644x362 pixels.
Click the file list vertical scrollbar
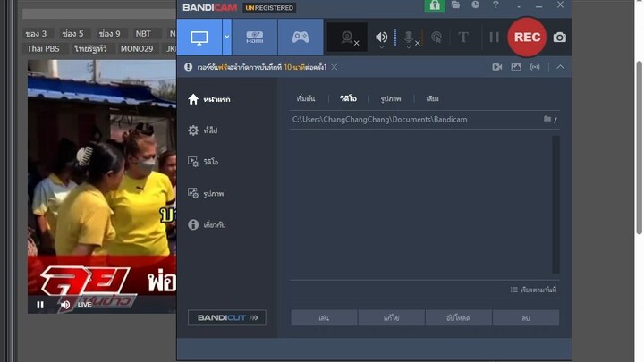coord(556,205)
